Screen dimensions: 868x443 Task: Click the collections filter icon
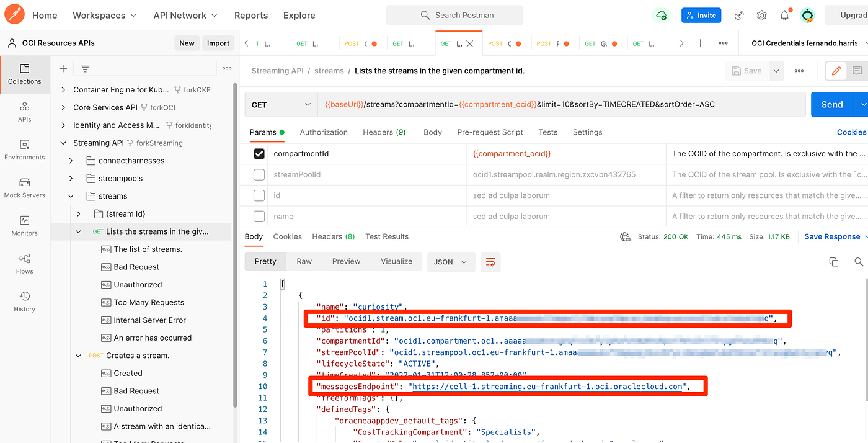click(x=85, y=68)
